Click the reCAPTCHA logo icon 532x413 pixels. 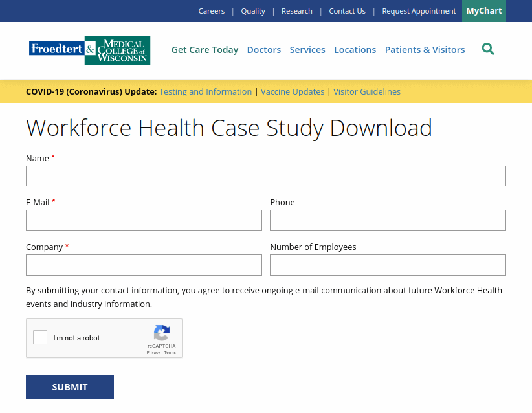162,333
